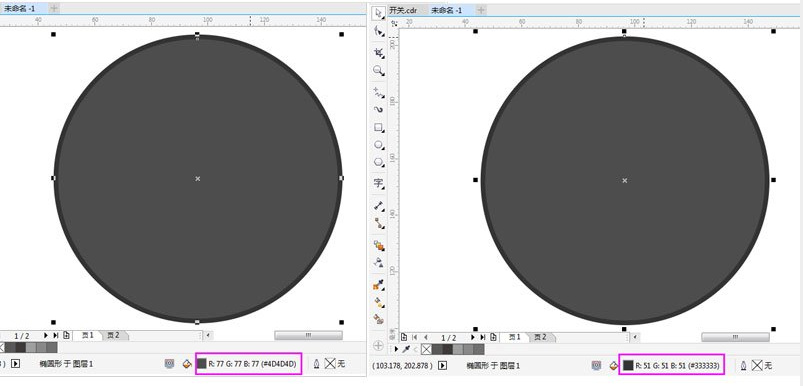Click the horizontal scrollbar thumb in the right window
The image size is (803, 386).
[735, 337]
